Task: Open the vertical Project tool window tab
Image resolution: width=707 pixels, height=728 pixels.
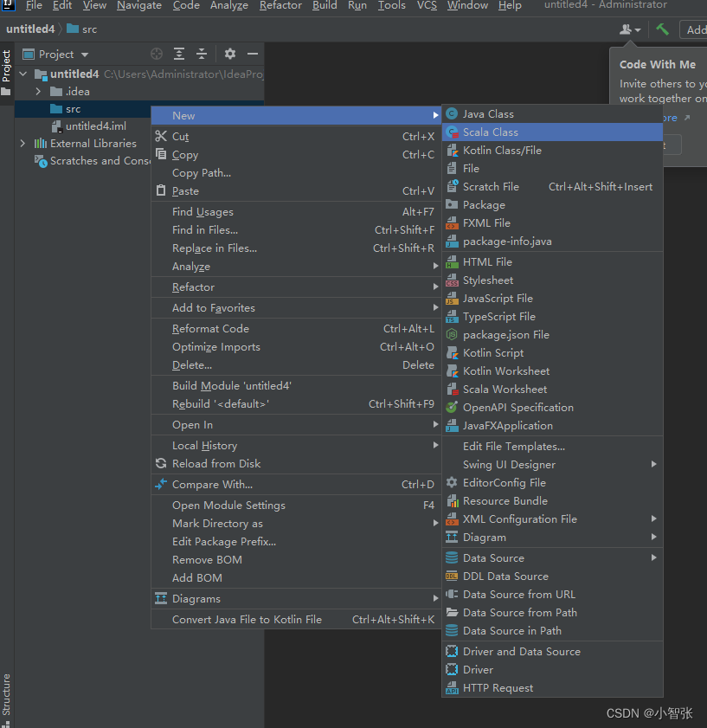Action: coord(7,73)
